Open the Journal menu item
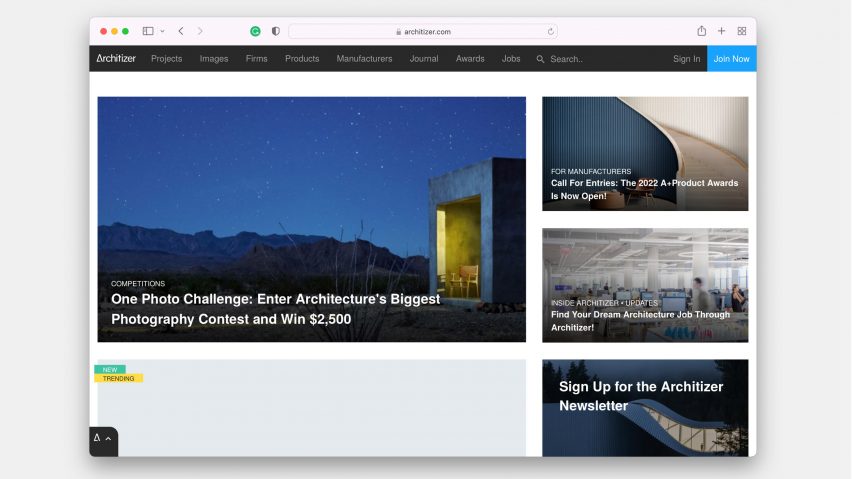Image resolution: width=852 pixels, height=479 pixels. (424, 59)
